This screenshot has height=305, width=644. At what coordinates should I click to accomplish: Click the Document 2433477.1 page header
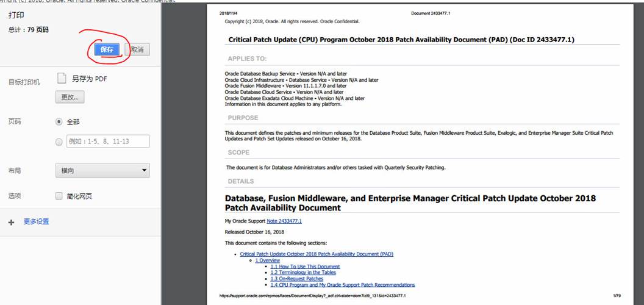[x=431, y=13]
